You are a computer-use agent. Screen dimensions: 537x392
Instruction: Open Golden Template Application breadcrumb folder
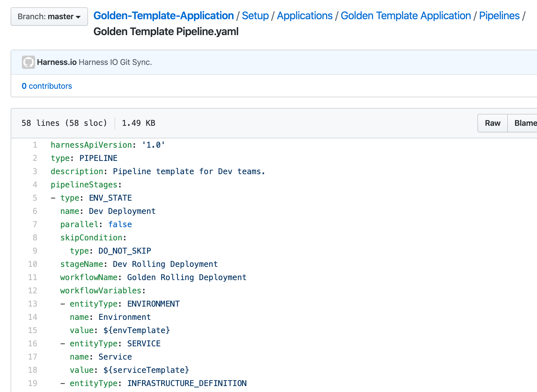pyautogui.click(x=406, y=16)
